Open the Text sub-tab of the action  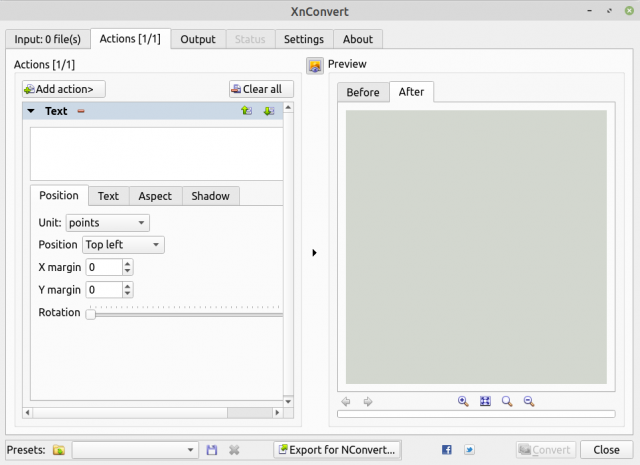point(109,196)
